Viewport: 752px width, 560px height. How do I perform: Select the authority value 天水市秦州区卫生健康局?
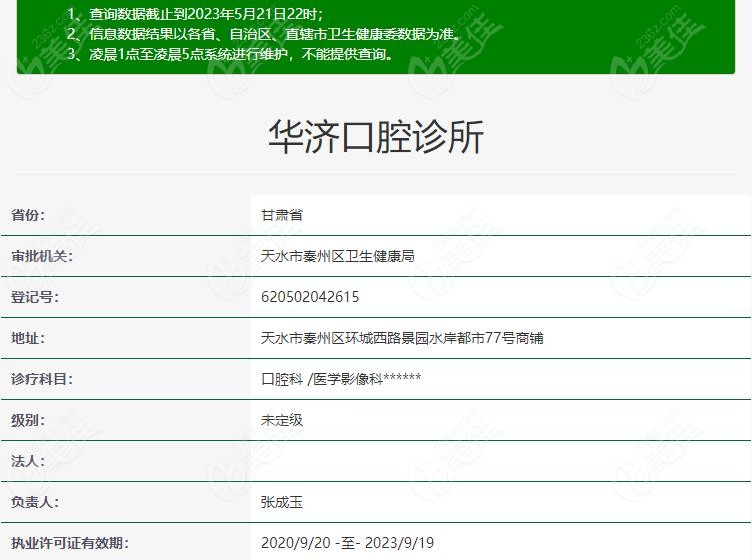click(337, 256)
